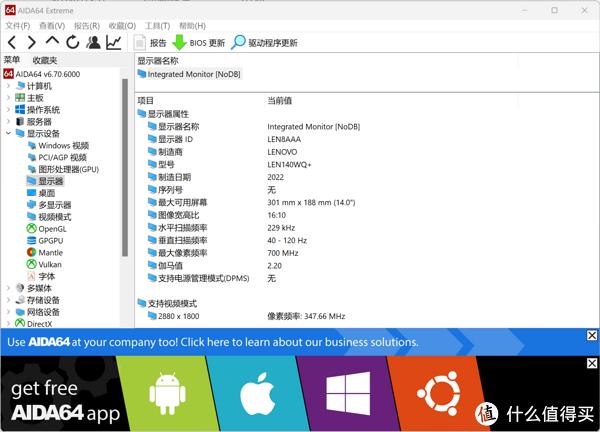The width and height of the screenshot is (600, 432).
Task: Open the 文件(F) menu
Action: 18,26
